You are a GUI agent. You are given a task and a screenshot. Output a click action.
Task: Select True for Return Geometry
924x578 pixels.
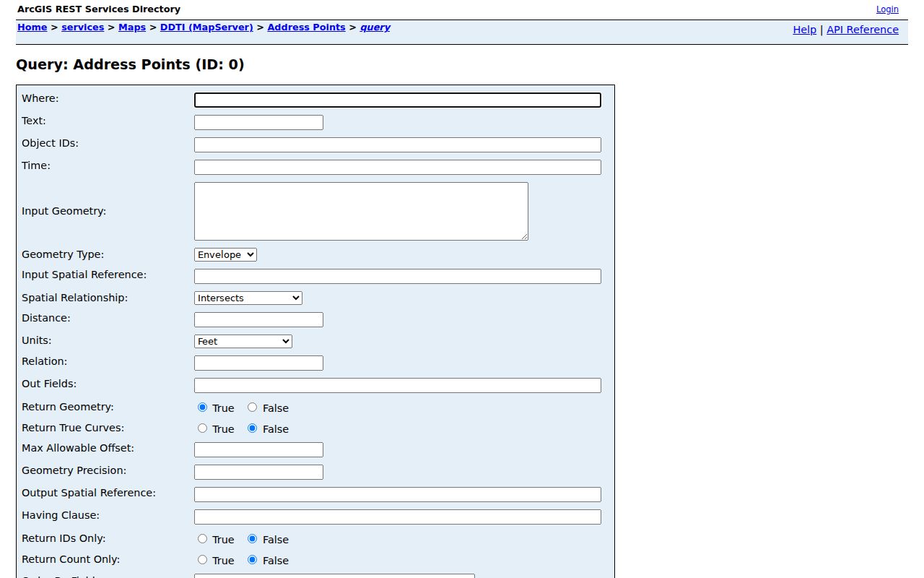coord(202,407)
